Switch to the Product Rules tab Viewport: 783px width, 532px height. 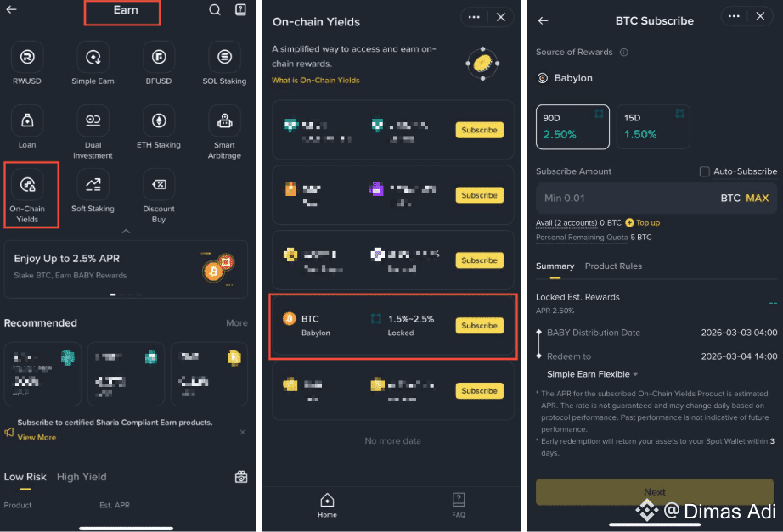[x=613, y=266]
